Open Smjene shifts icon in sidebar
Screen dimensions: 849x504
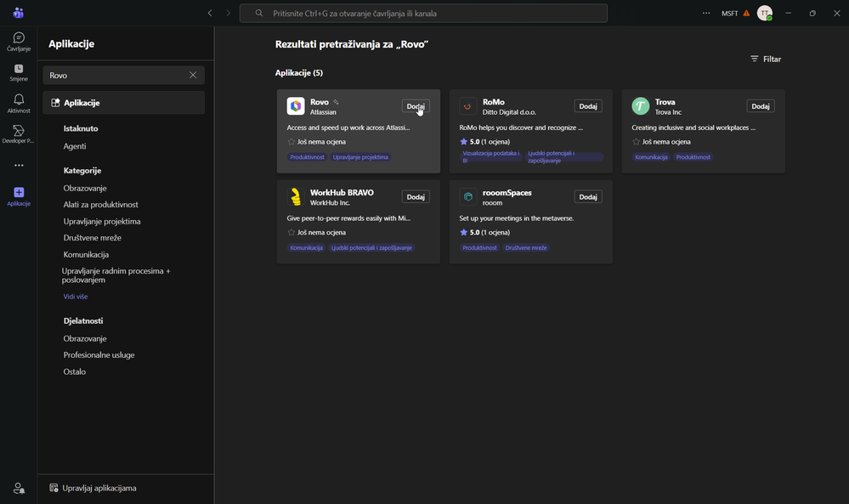click(19, 72)
